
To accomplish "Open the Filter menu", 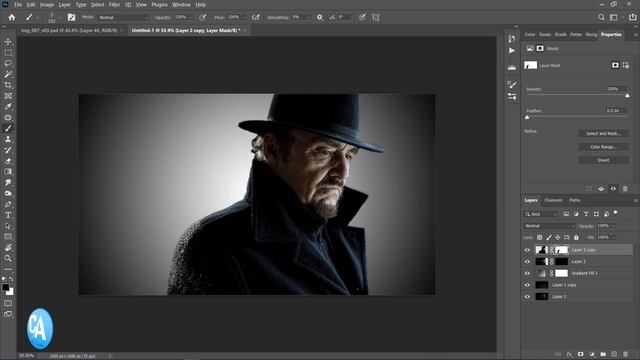I will pos(114,5).
